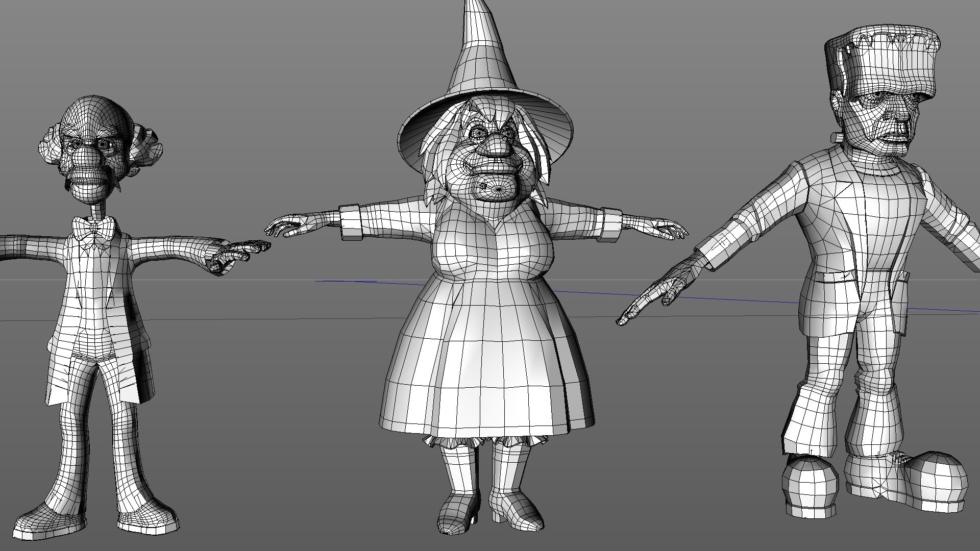Screen dimensions: 980x551
Task: Click the Frankenstein monster's neck bolt
Action: (836, 137)
